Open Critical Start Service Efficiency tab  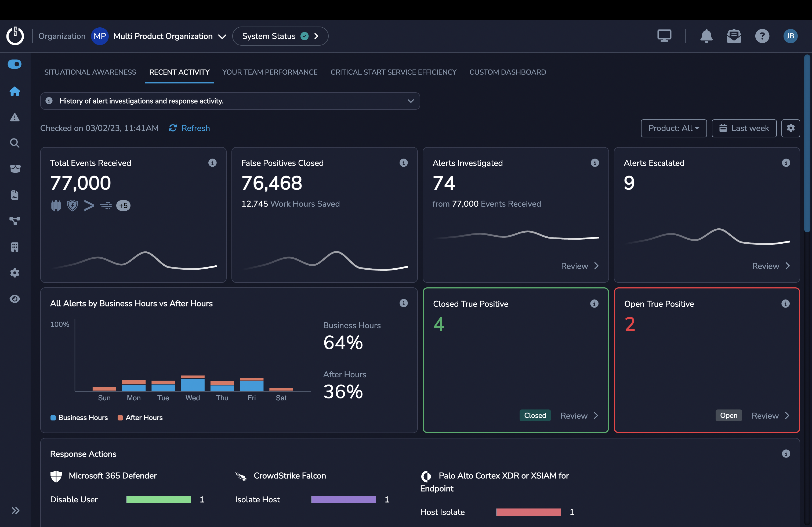(393, 72)
